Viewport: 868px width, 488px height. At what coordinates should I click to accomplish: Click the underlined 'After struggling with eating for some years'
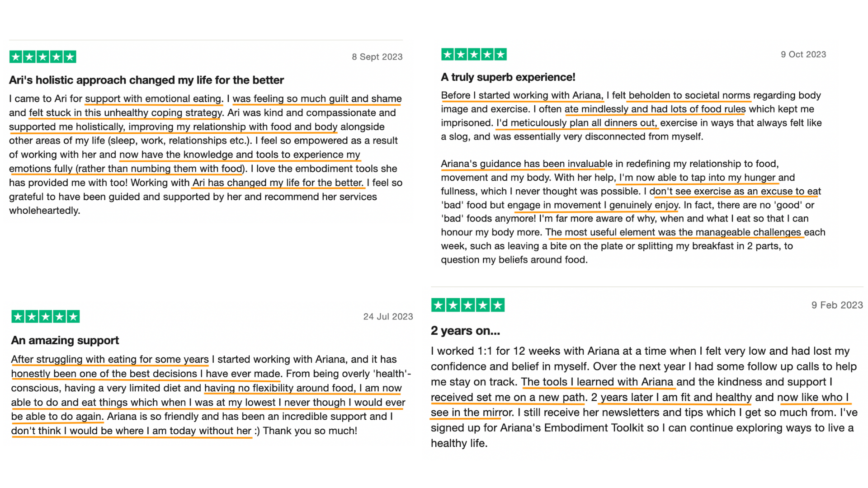[x=110, y=360]
